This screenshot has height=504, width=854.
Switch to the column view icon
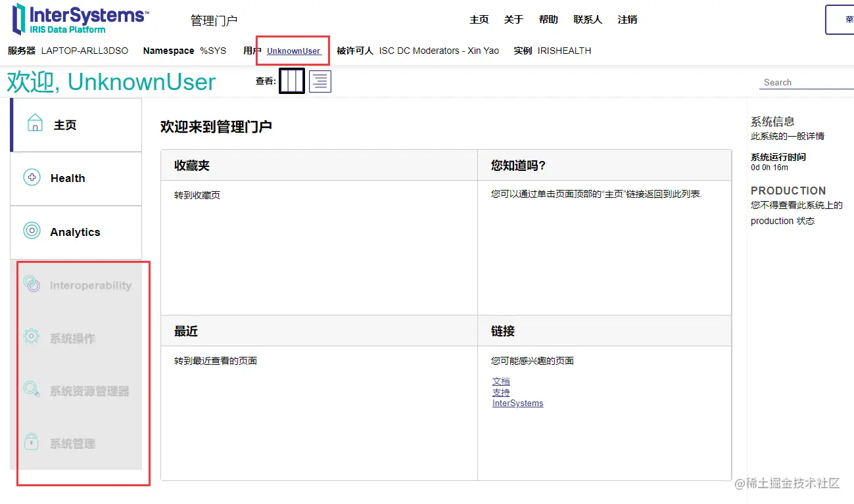tap(292, 81)
